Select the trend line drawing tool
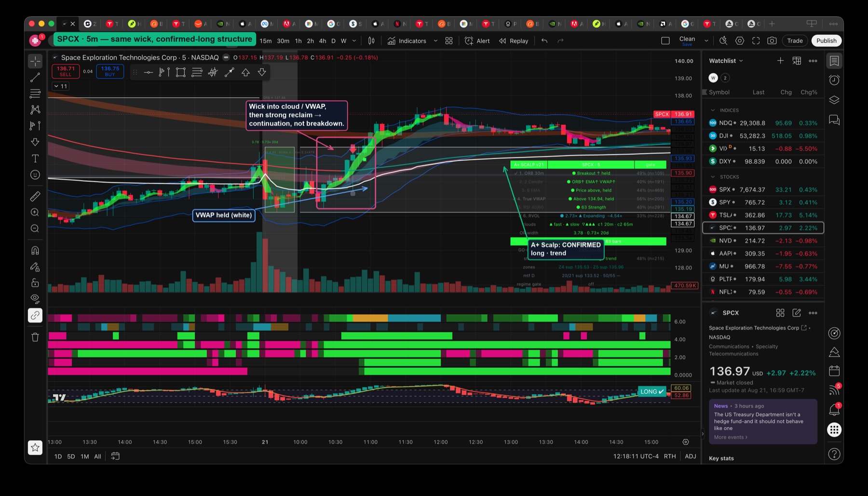868x496 pixels. pos(35,77)
